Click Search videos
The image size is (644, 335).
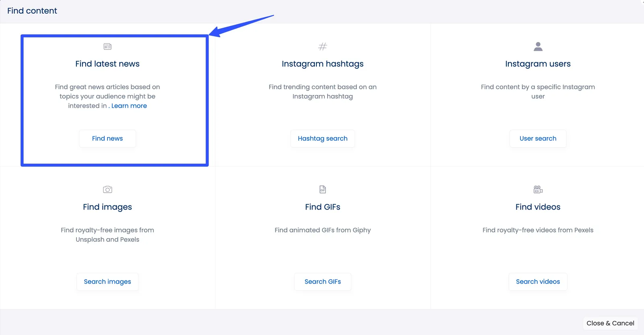click(x=538, y=282)
